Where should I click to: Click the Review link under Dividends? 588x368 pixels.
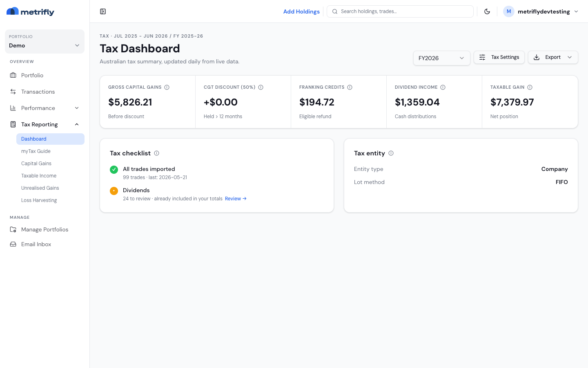(236, 199)
